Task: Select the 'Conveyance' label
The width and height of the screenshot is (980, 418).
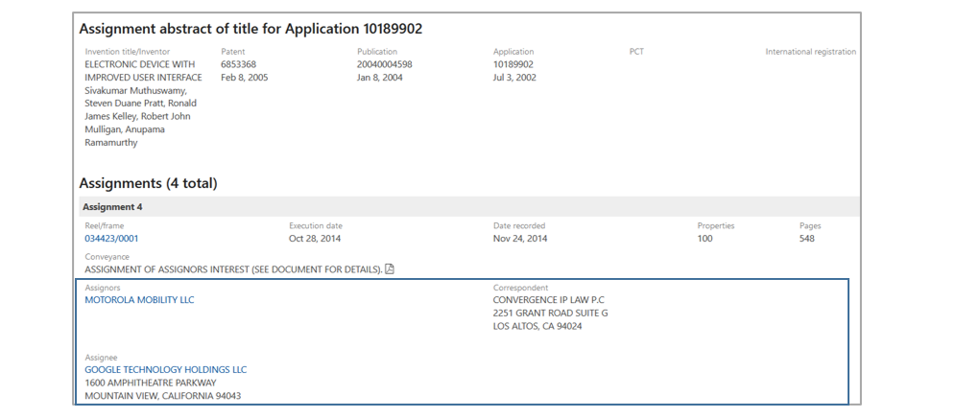Action: [108, 256]
